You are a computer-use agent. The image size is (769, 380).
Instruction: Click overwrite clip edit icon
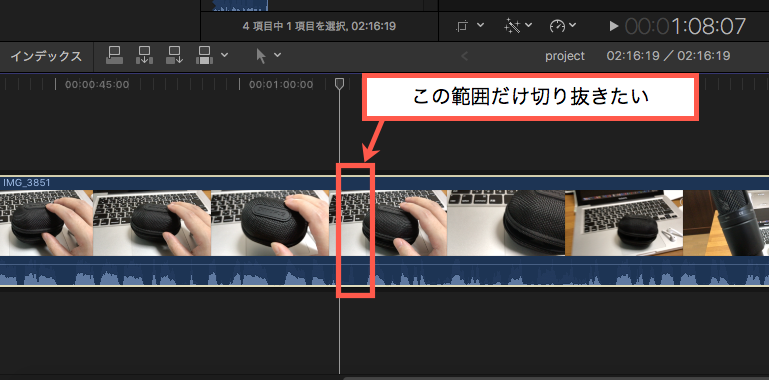[x=205, y=55]
